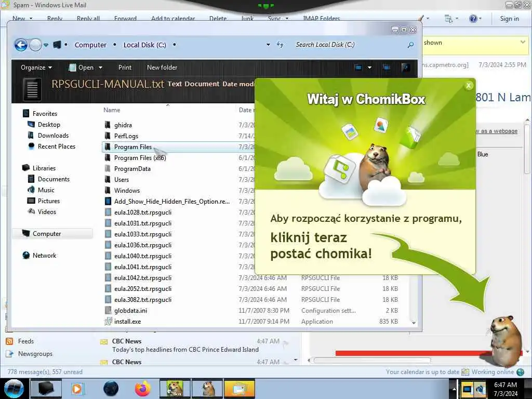Click the ChomikBox taskbar button
The height and width of the screenshot is (399, 532).
point(175,389)
